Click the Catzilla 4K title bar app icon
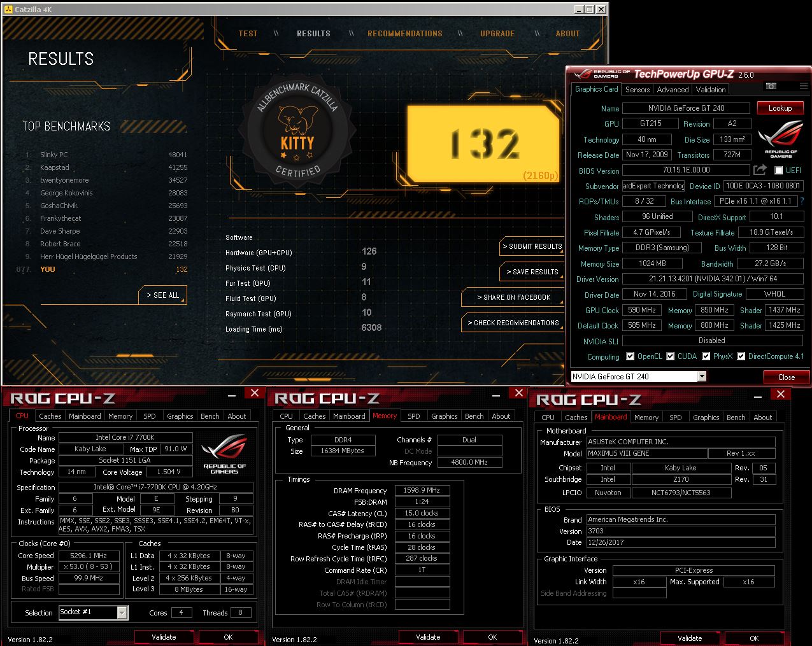The height and width of the screenshot is (646, 812). point(8,10)
